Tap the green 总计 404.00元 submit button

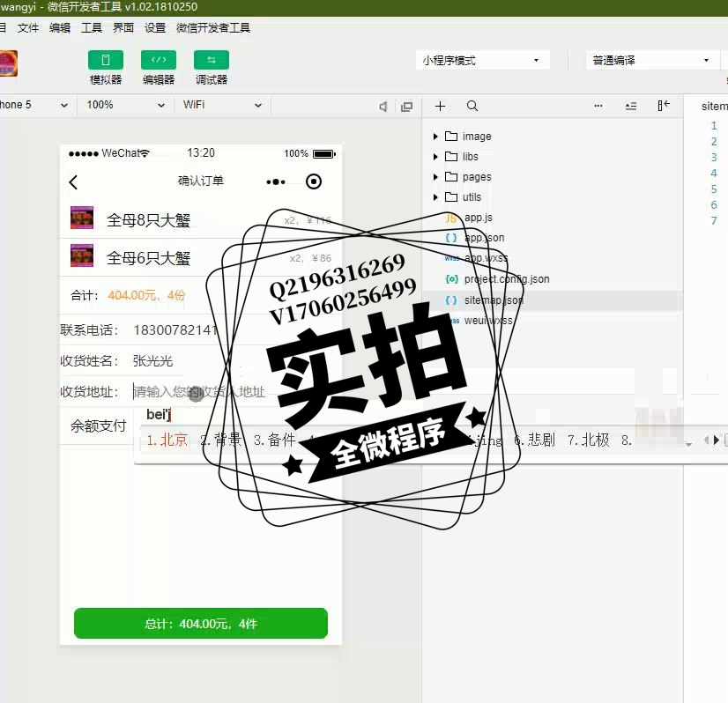(x=201, y=623)
